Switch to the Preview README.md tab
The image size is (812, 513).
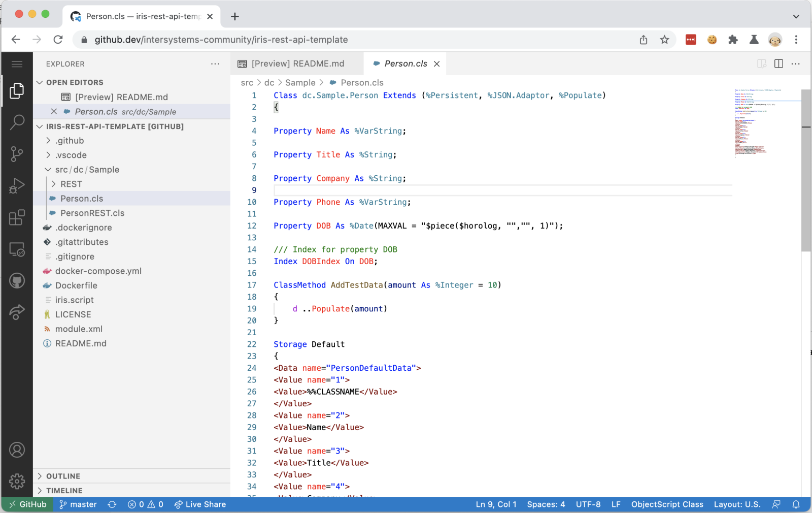tap(297, 63)
